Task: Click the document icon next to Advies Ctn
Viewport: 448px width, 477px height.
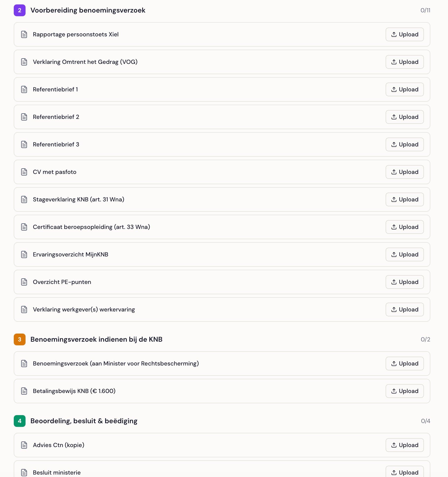Action: pyautogui.click(x=24, y=445)
